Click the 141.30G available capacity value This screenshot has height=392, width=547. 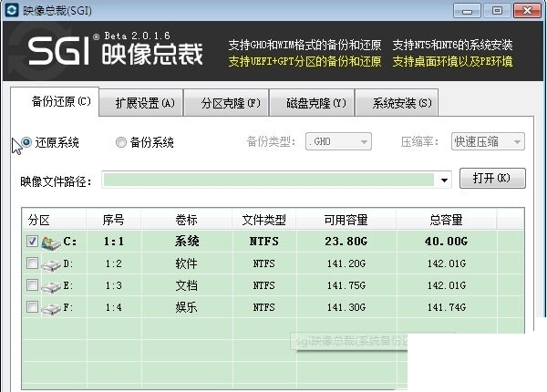pos(346,307)
